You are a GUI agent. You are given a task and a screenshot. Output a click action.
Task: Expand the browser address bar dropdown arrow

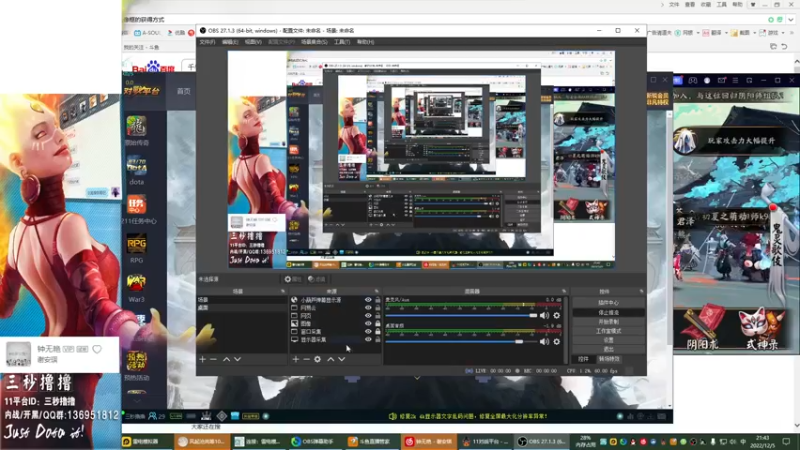791,19
